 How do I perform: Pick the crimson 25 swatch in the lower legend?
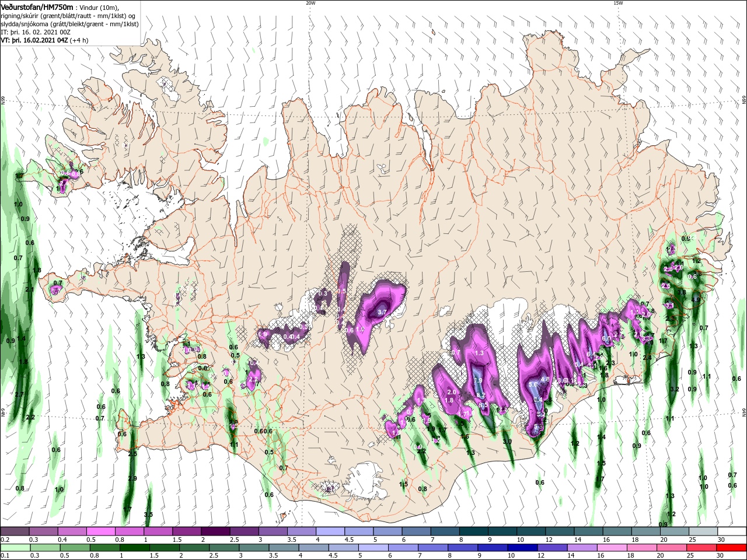pyautogui.click(x=701, y=548)
